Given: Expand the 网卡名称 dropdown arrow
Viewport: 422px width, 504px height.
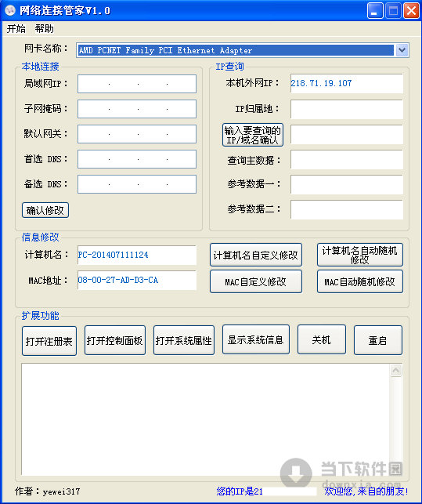Looking at the screenshot, I should (402, 50).
